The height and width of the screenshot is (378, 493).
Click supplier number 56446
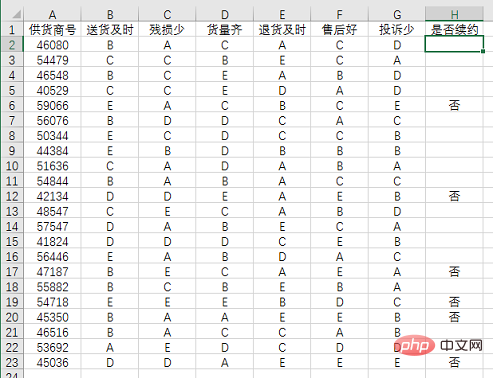click(52, 257)
